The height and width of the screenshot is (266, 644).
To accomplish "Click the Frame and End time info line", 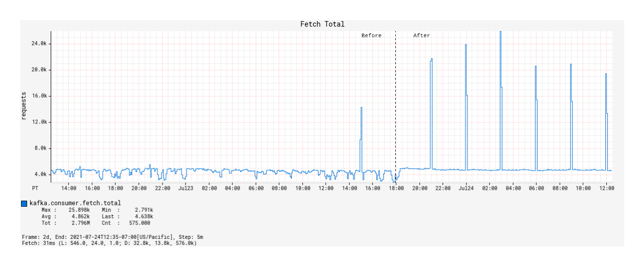I will click(112, 237).
